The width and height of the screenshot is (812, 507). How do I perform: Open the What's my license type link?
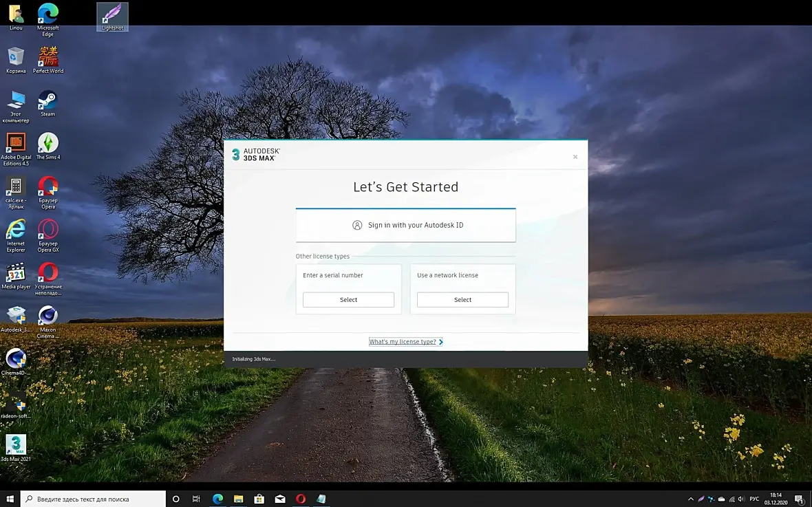pos(405,342)
